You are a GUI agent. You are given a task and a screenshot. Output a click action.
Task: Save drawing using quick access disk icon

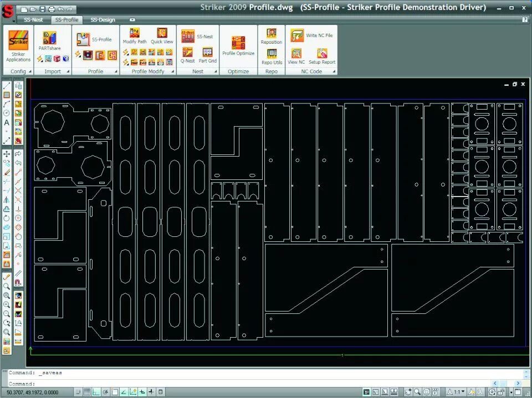pos(43,9)
